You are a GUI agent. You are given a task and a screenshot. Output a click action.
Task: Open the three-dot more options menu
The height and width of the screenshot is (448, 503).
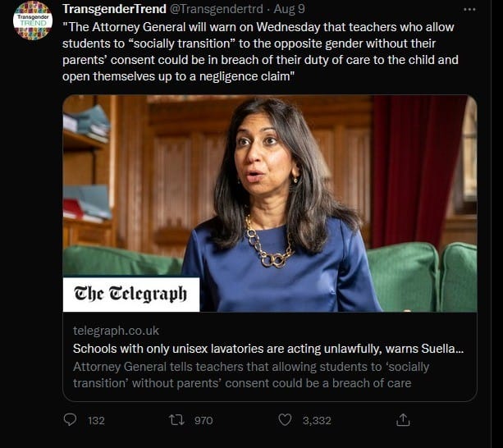[x=469, y=9]
